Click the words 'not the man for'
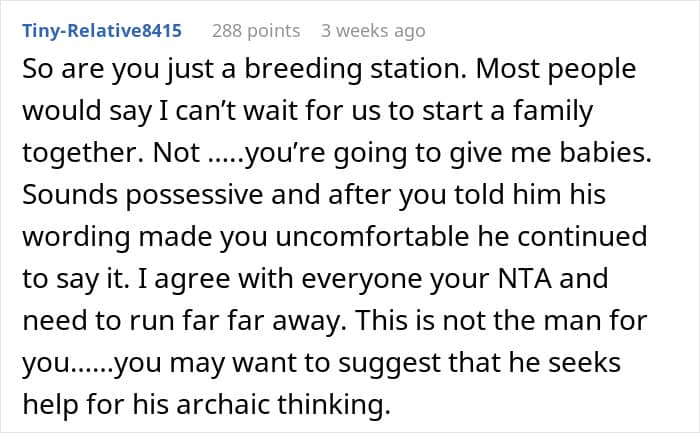Screen dimensions: 700x433 coord(545,320)
